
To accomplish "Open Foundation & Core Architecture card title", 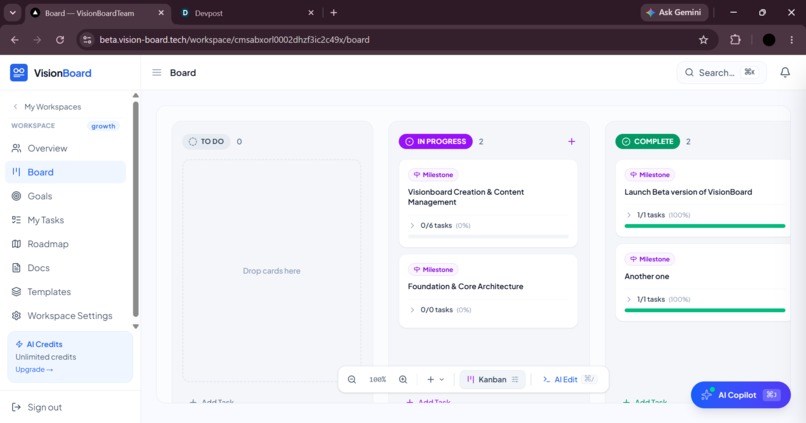I will coord(465,286).
